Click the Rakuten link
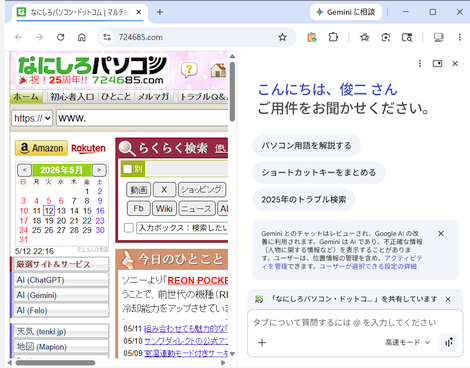This screenshot has width=470, height=368. click(88, 148)
